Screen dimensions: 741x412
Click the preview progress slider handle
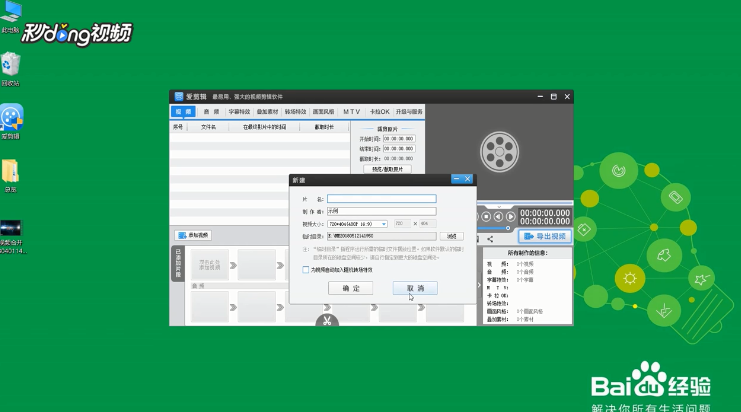[508, 228]
